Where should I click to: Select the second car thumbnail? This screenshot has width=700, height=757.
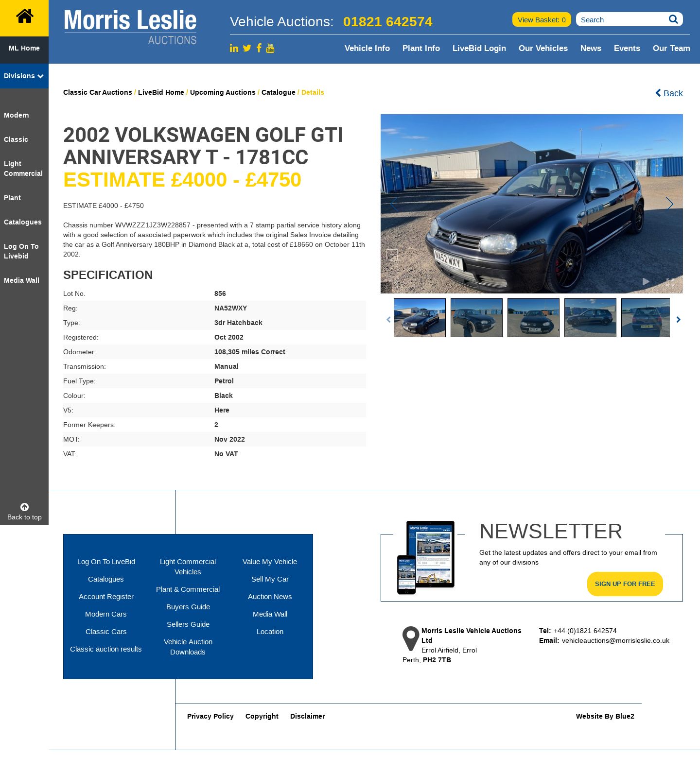point(476,318)
